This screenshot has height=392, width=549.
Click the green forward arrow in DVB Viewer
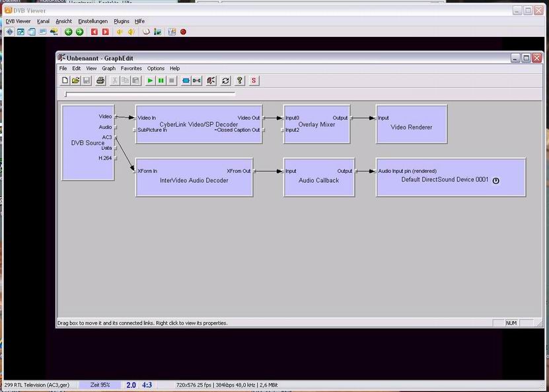click(79, 32)
